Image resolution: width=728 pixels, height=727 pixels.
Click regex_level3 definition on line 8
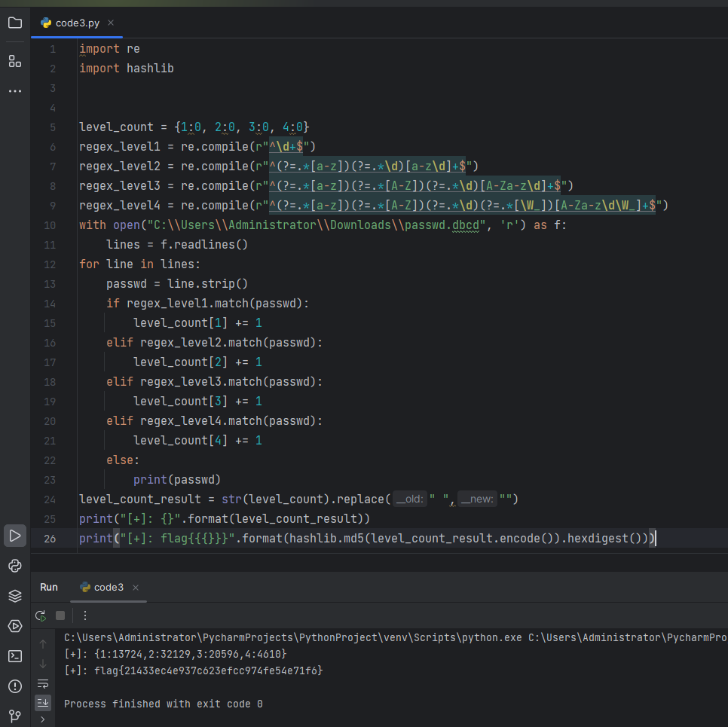tap(326, 186)
